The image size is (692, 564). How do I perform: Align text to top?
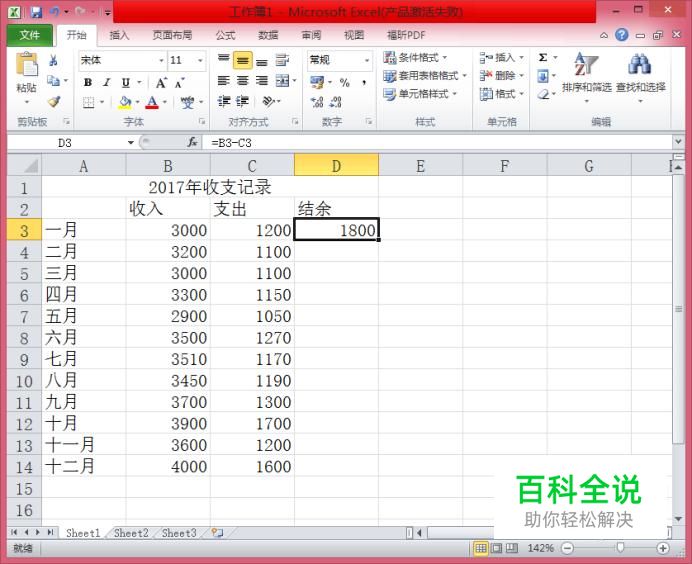[224, 60]
